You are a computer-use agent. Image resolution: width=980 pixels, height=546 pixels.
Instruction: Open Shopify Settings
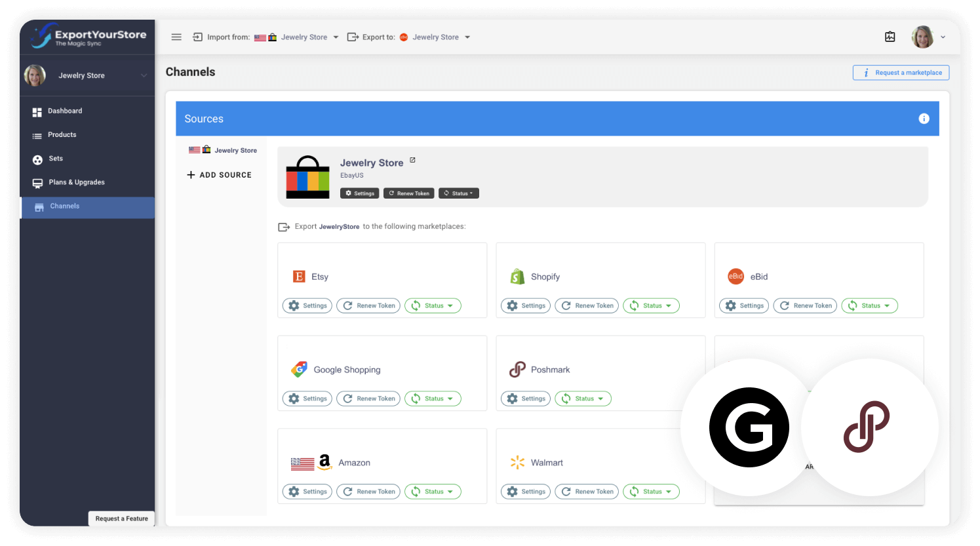click(x=526, y=305)
